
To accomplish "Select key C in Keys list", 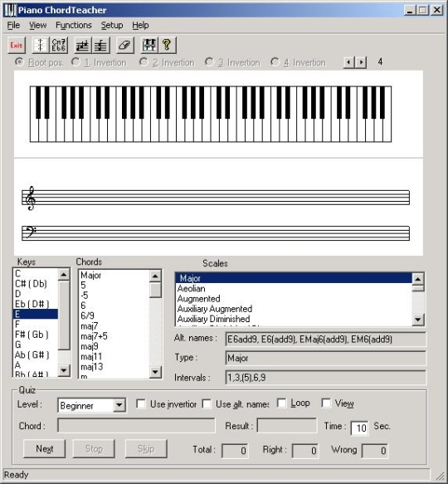I will point(35,273).
